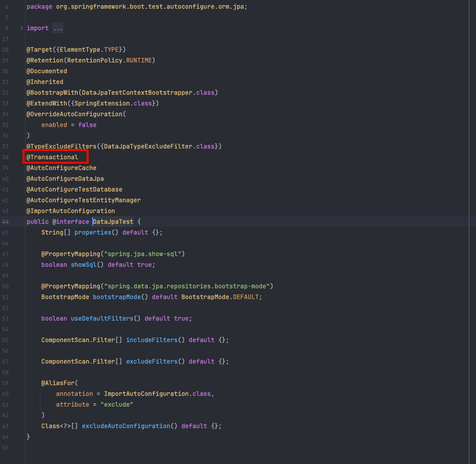Click the "spring.jpa.show-sql" string
The width and height of the screenshot is (476, 464).
pyautogui.click(x=143, y=254)
